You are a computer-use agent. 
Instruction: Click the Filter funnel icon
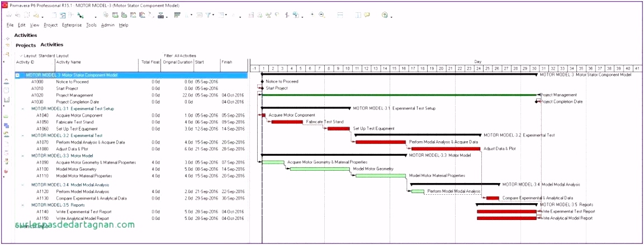[208, 15]
